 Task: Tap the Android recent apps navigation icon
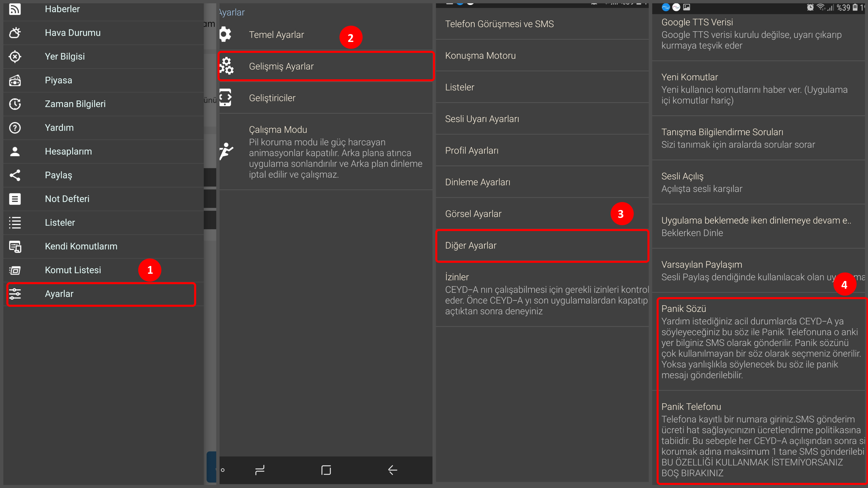(260, 470)
